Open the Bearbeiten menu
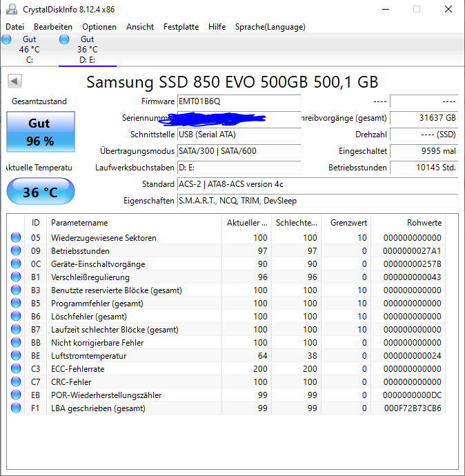The image size is (465, 476). coord(53,27)
